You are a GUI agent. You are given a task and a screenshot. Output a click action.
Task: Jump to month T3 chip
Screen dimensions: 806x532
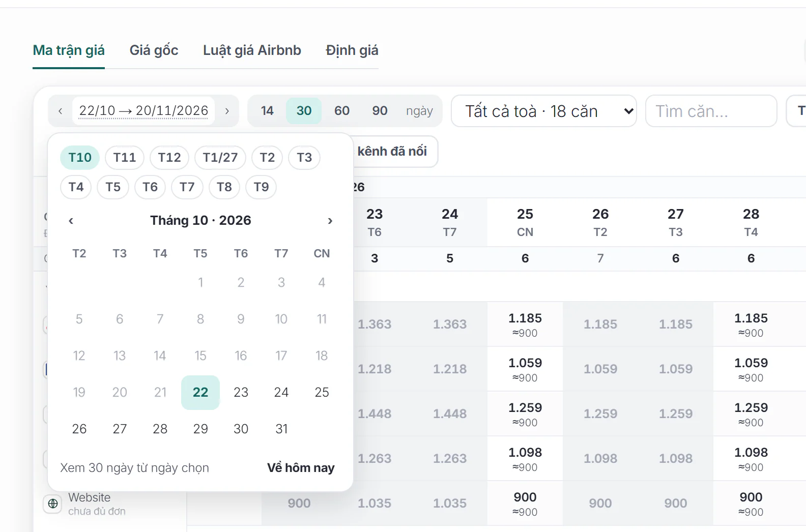tap(304, 158)
